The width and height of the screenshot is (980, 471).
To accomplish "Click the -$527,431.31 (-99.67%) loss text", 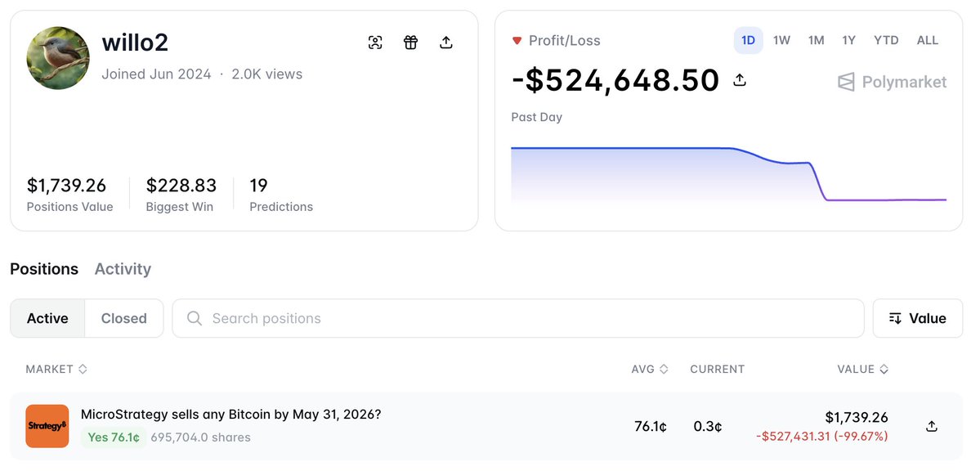I will pos(822,436).
